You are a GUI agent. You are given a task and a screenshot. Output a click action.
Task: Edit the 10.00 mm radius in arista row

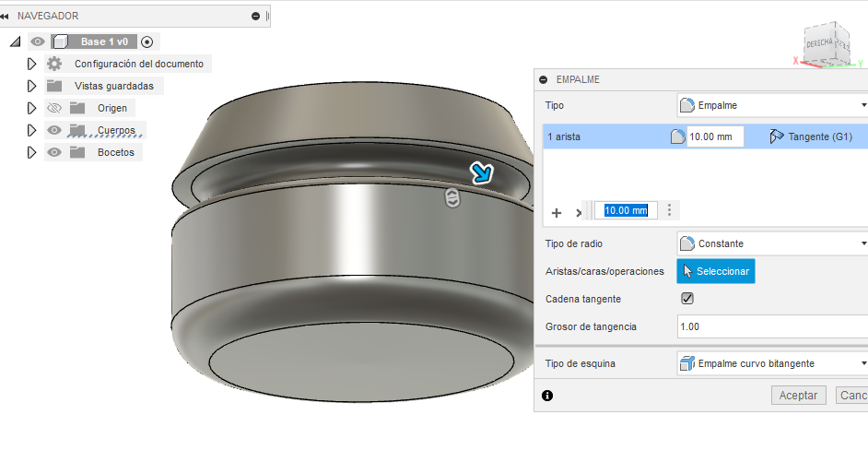(x=715, y=136)
